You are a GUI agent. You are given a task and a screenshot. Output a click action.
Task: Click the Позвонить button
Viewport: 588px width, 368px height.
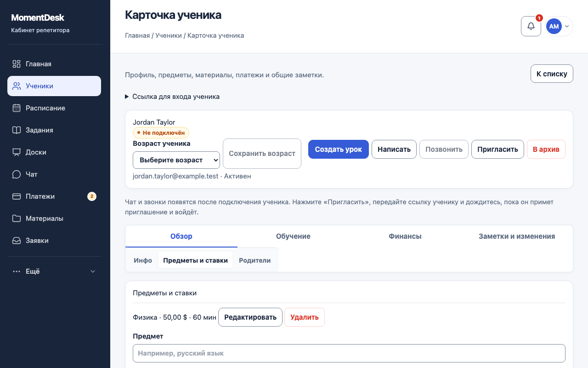click(444, 149)
